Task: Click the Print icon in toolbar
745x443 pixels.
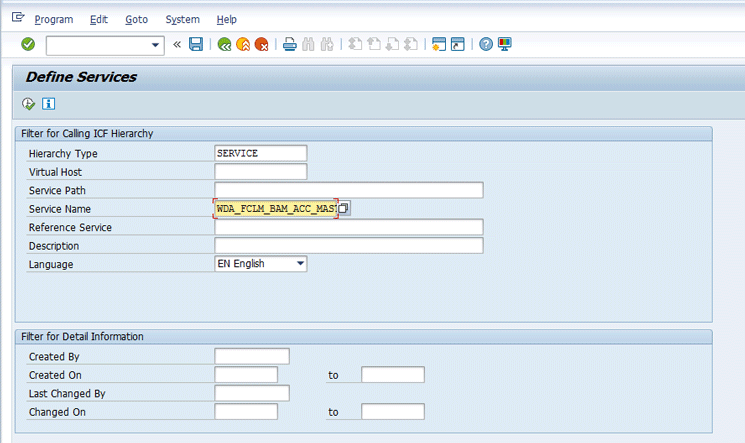Action: [289, 44]
